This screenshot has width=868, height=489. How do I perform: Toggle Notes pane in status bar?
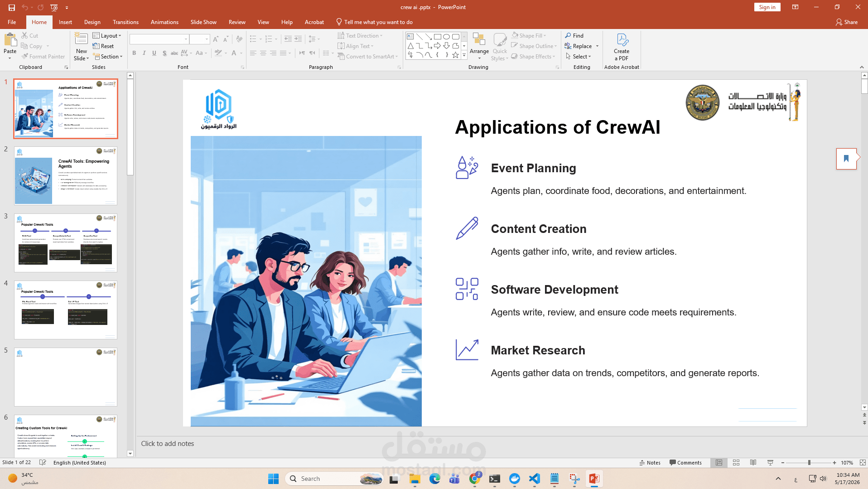[x=650, y=463]
